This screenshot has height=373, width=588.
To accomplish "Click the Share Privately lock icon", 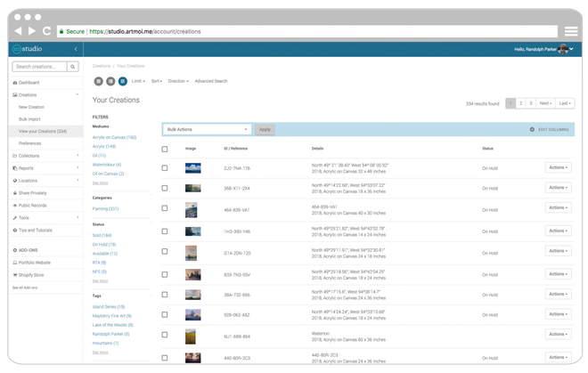I will 14,192.
